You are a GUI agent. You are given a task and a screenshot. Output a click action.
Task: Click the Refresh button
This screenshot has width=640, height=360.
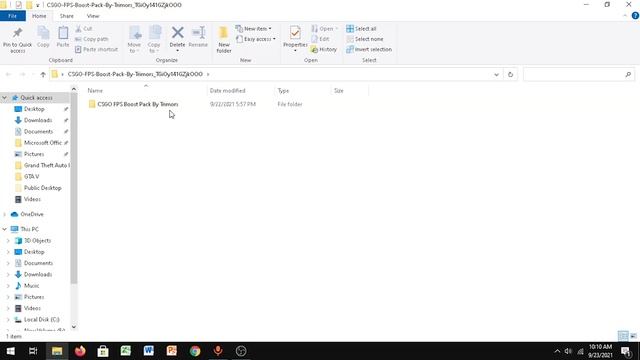(x=510, y=74)
